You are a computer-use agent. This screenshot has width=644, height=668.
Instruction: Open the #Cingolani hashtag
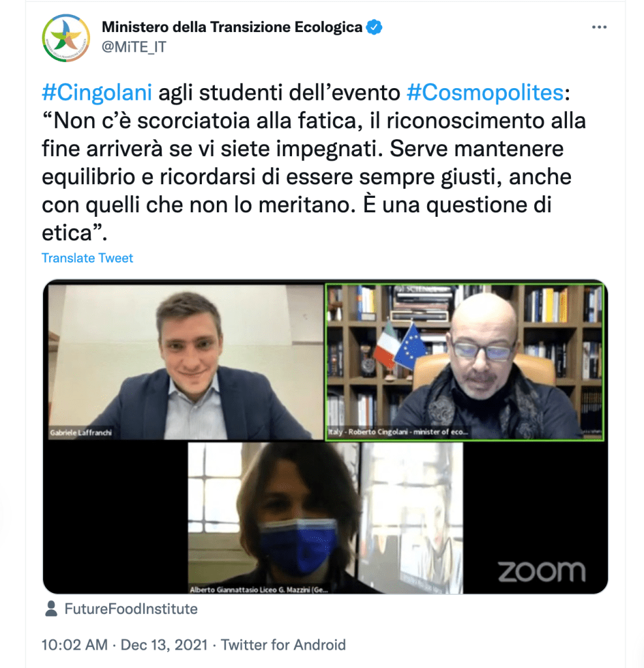97,92
